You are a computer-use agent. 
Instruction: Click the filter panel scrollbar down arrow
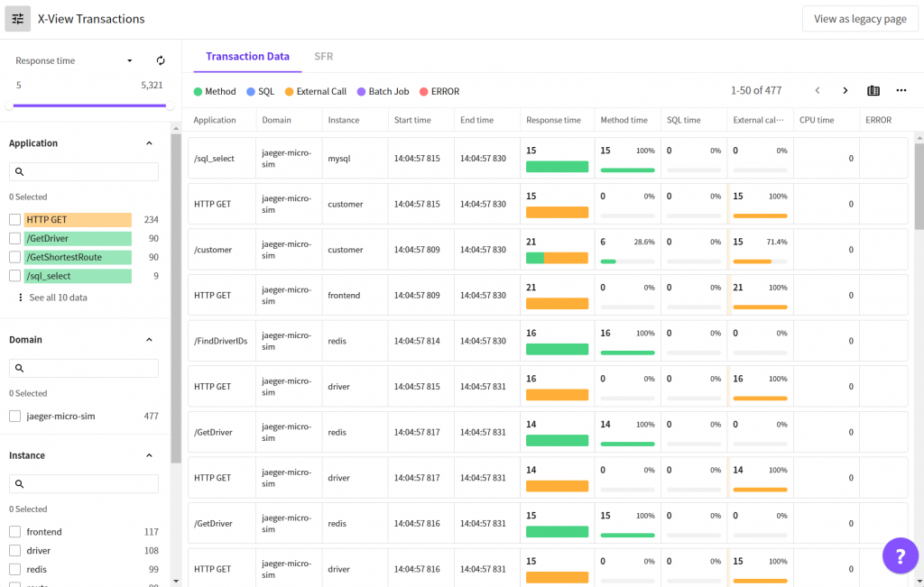[x=176, y=581]
